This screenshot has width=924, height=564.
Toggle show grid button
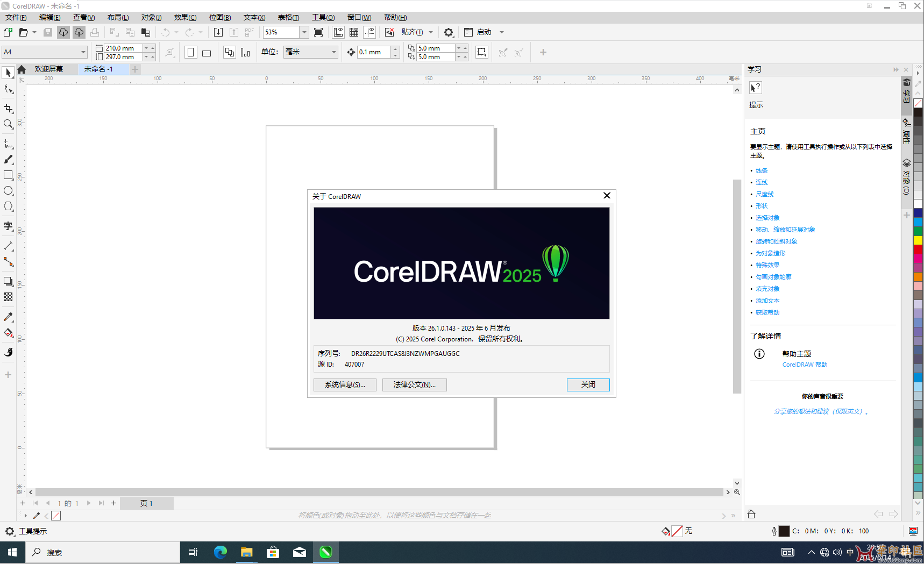click(x=354, y=32)
